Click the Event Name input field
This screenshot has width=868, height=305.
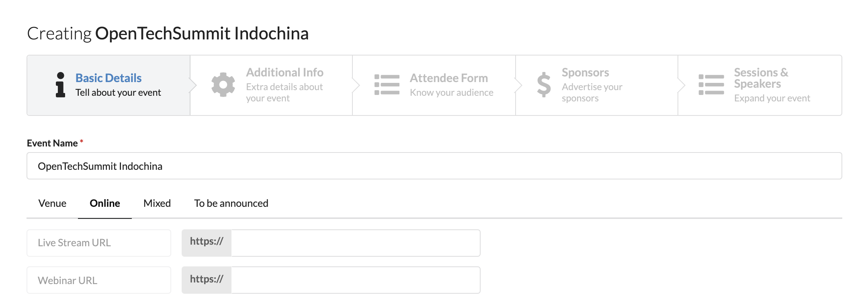pos(434,166)
